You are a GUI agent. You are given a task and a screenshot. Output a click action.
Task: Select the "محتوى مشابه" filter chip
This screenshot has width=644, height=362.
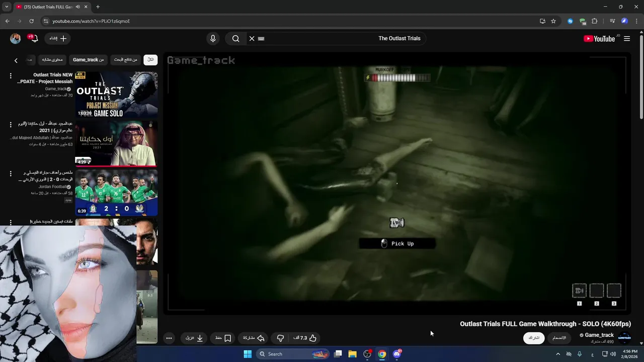point(52,59)
